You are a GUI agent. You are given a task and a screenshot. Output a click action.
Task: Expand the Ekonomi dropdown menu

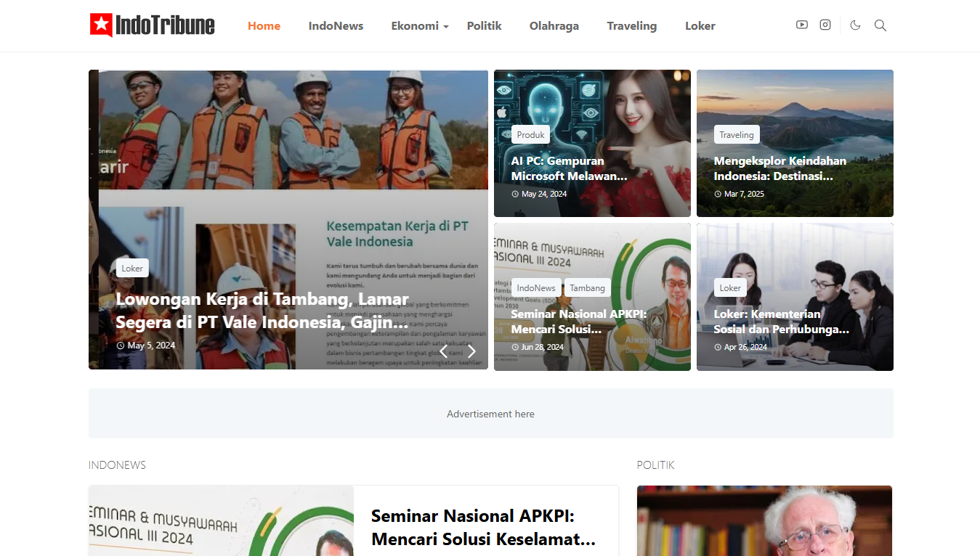pos(419,26)
